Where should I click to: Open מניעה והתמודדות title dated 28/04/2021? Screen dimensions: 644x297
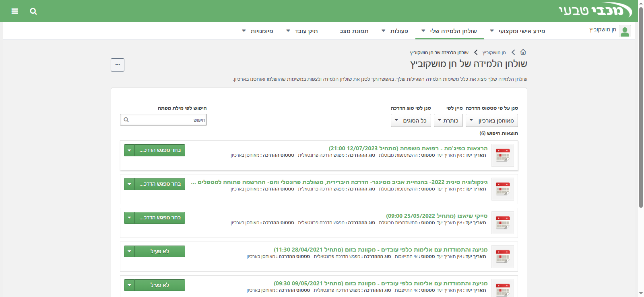(381, 250)
